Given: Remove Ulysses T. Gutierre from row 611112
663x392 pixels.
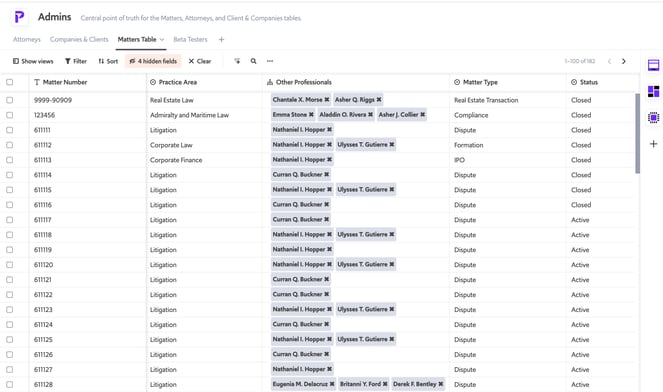Looking at the screenshot, I should [x=392, y=145].
